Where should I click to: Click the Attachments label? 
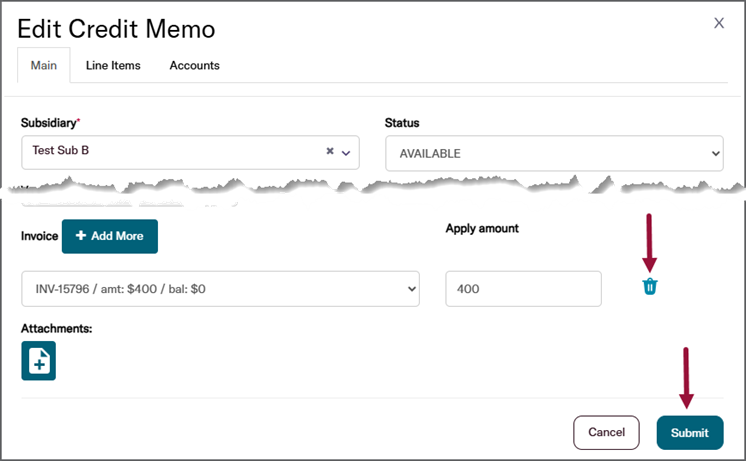(56, 328)
